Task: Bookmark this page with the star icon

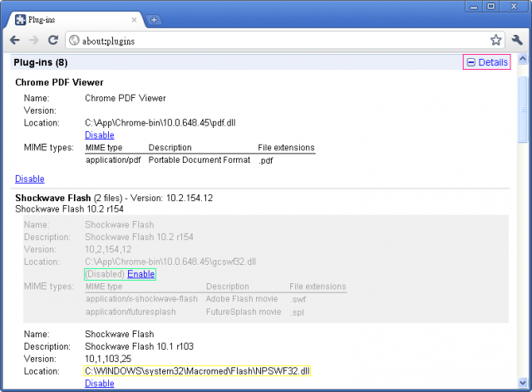Action: tap(495, 40)
